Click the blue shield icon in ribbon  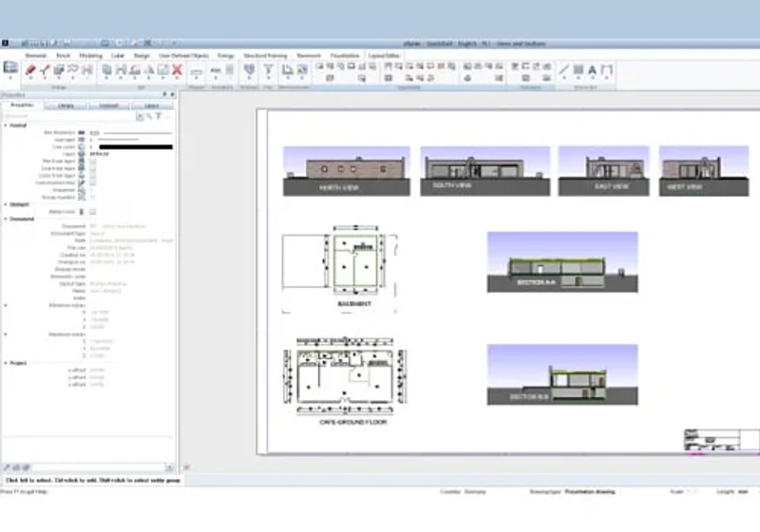click(249, 69)
